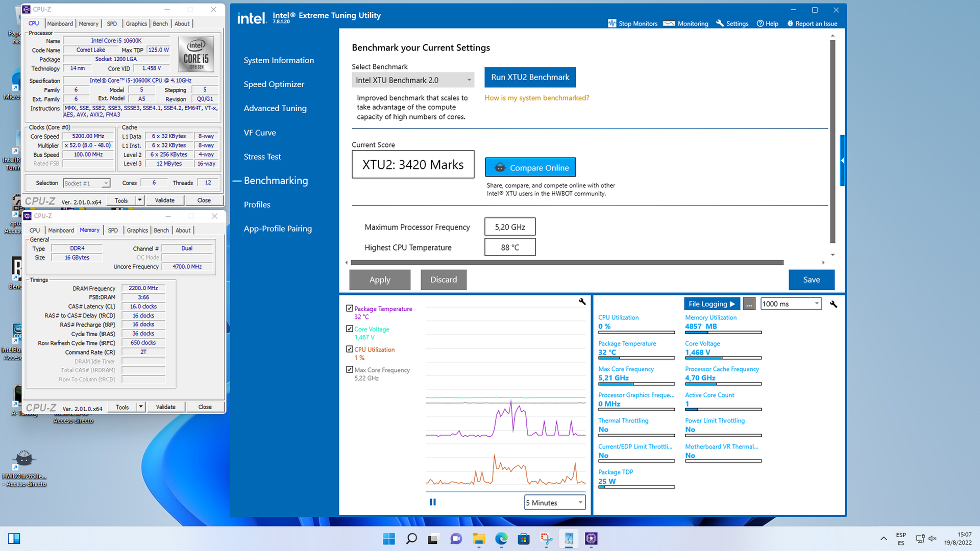The image size is (980, 551).
Task: Show hidden tray icons chevron
Action: coord(884,539)
